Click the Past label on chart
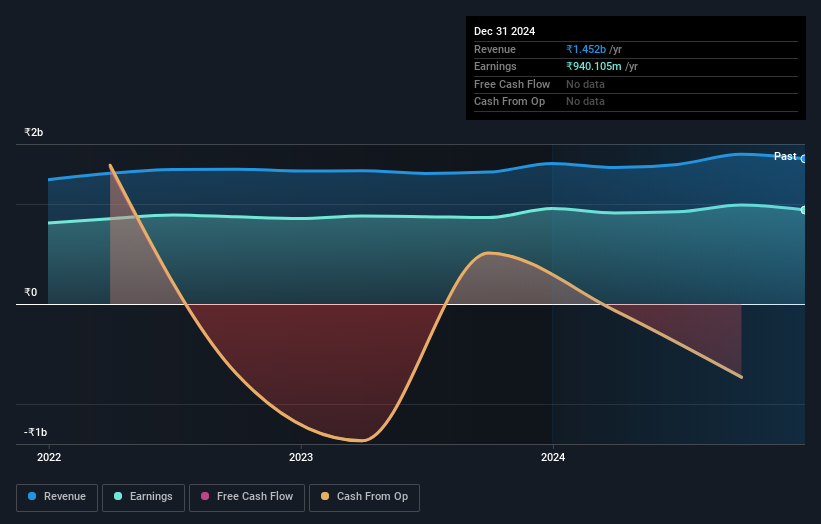The width and height of the screenshot is (821, 524). (785, 156)
